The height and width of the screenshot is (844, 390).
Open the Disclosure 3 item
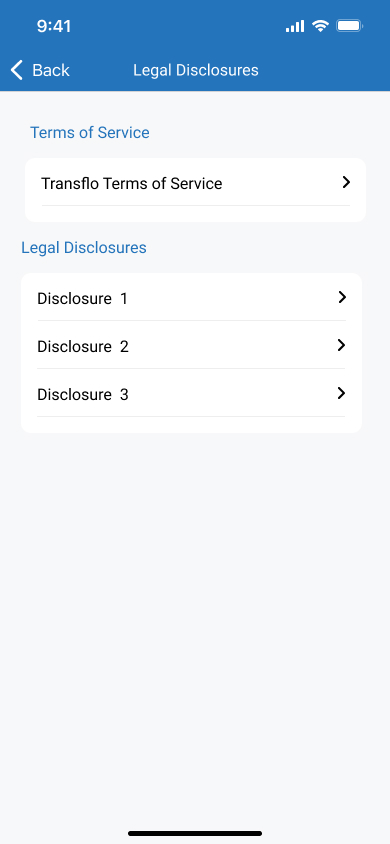pyautogui.click(x=191, y=393)
